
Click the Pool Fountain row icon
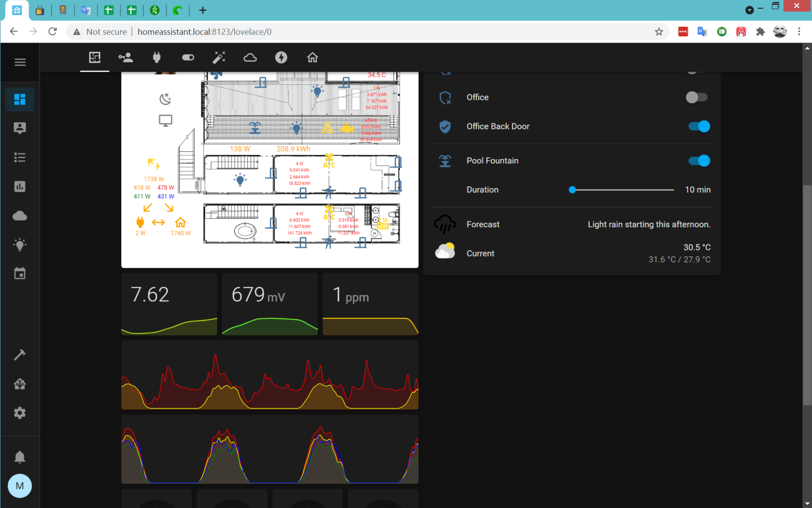[445, 161]
